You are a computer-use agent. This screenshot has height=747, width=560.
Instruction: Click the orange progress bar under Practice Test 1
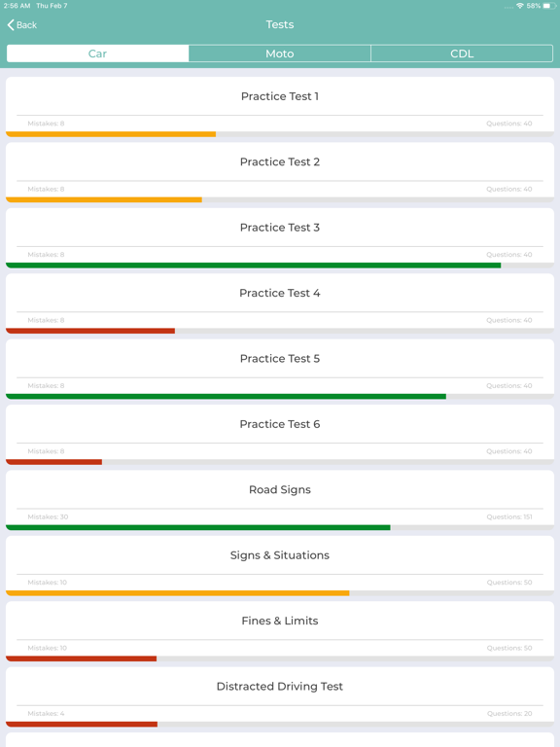111,134
